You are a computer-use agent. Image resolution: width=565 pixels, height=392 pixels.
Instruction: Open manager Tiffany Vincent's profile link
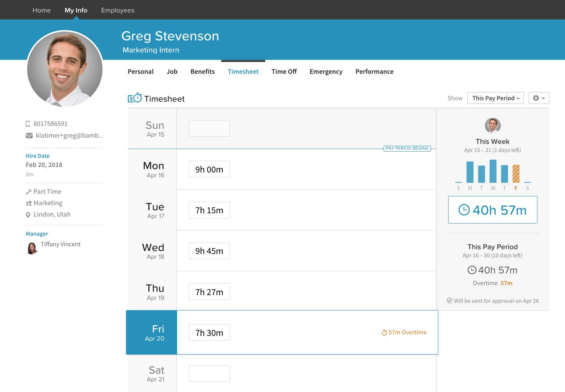tap(61, 244)
